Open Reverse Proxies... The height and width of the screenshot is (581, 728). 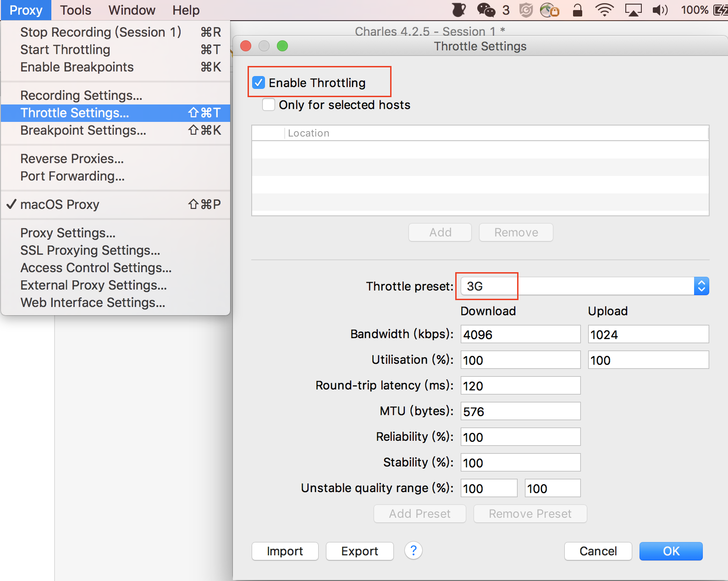pos(116,159)
